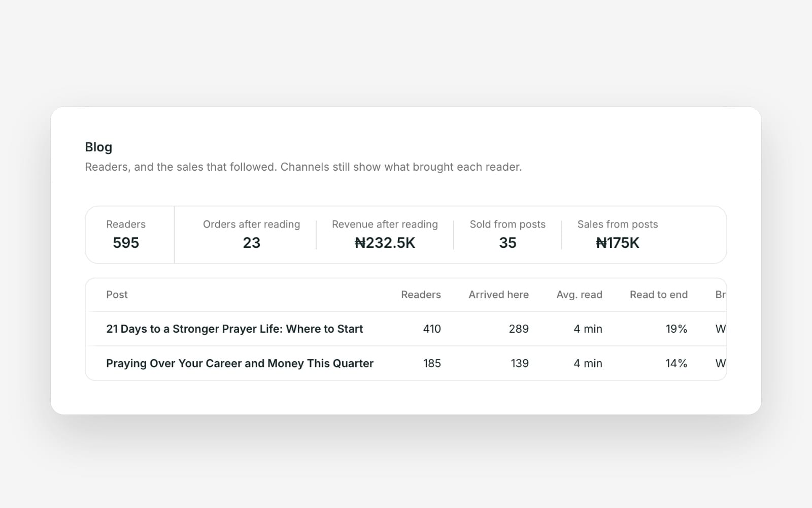Click arrived here value 289
The image size is (812, 508).
[x=519, y=329]
